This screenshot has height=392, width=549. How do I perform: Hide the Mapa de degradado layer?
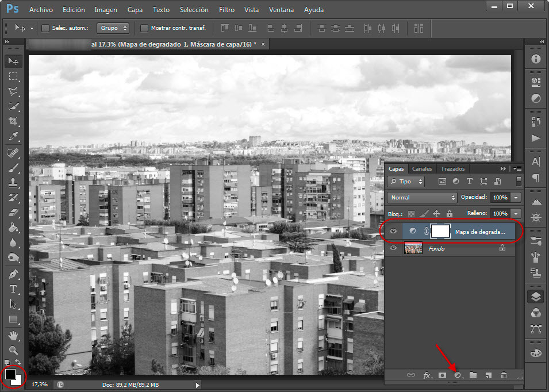tap(393, 232)
